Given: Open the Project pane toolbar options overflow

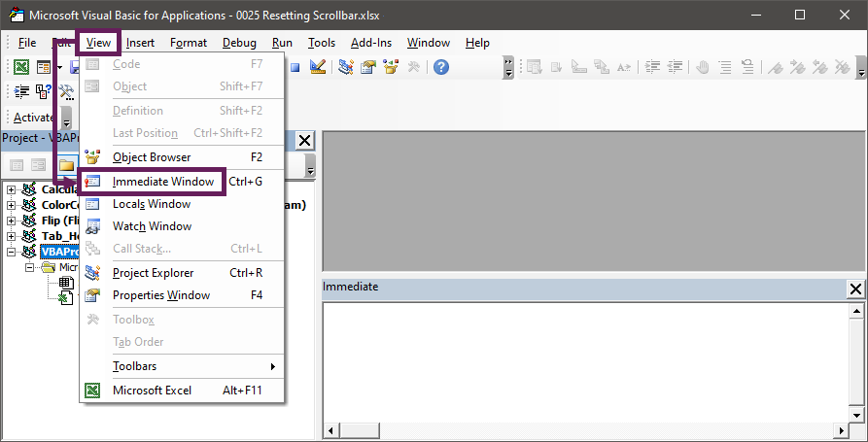Looking at the screenshot, I should [310, 165].
